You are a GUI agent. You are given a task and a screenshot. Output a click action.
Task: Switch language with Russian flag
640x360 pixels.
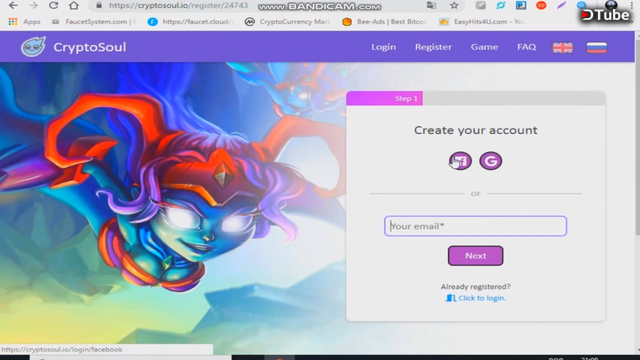(x=596, y=47)
